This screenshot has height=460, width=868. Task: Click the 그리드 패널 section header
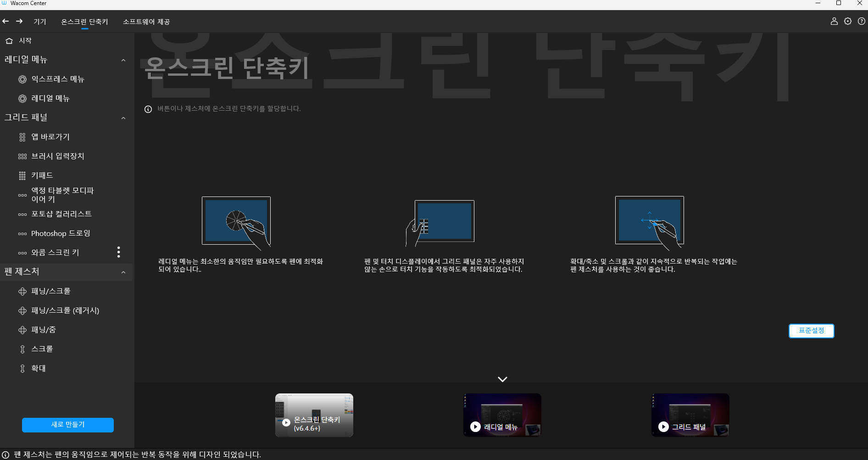[x=67, y=118]
